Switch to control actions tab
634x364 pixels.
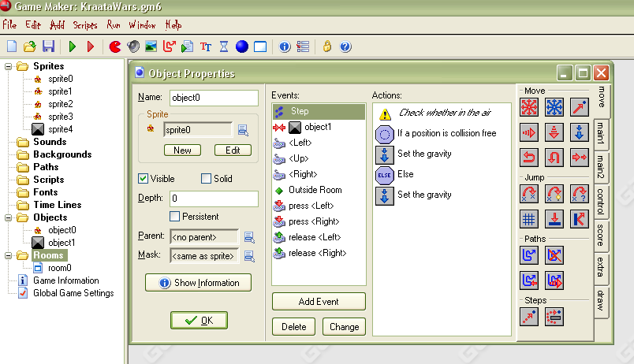pyautogui.click(x=601, y=201)
